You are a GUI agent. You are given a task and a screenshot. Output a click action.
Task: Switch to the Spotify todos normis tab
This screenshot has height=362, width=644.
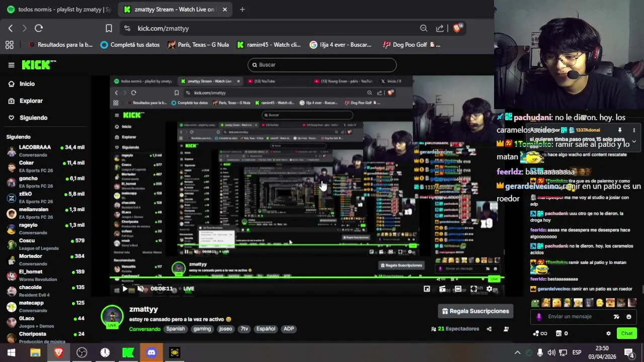pyautogui.click(x=59, y=9)
